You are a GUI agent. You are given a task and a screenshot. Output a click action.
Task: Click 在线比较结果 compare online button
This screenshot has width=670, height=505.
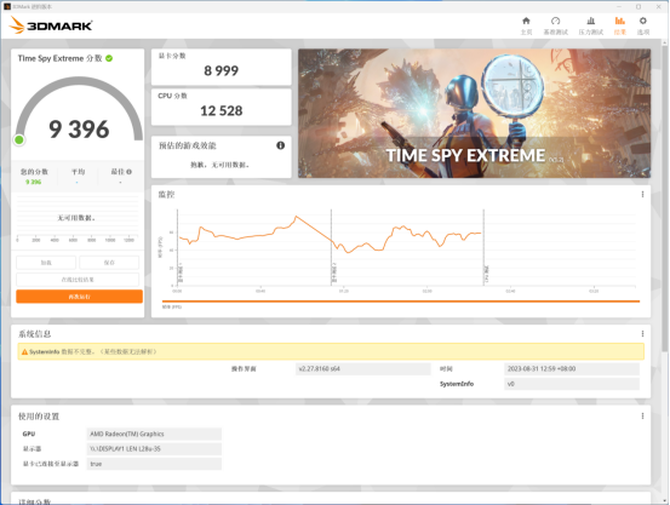[x=77, y=279]
